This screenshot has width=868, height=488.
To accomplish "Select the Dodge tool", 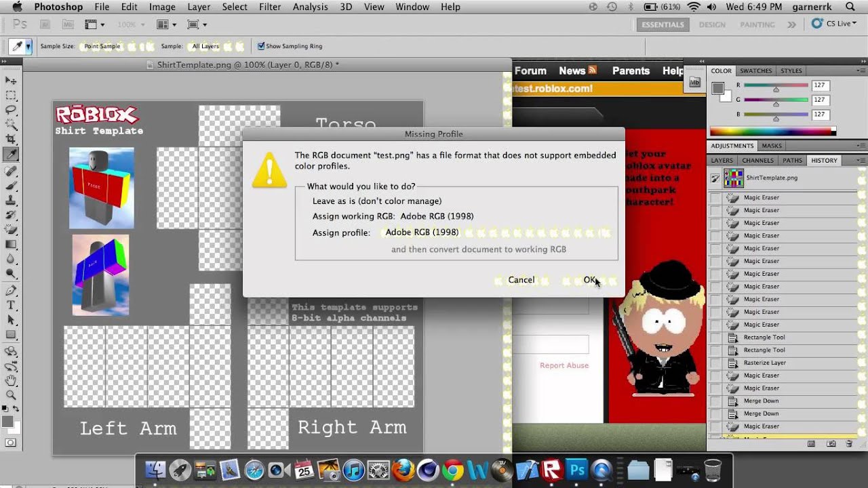I will point(11,274).
